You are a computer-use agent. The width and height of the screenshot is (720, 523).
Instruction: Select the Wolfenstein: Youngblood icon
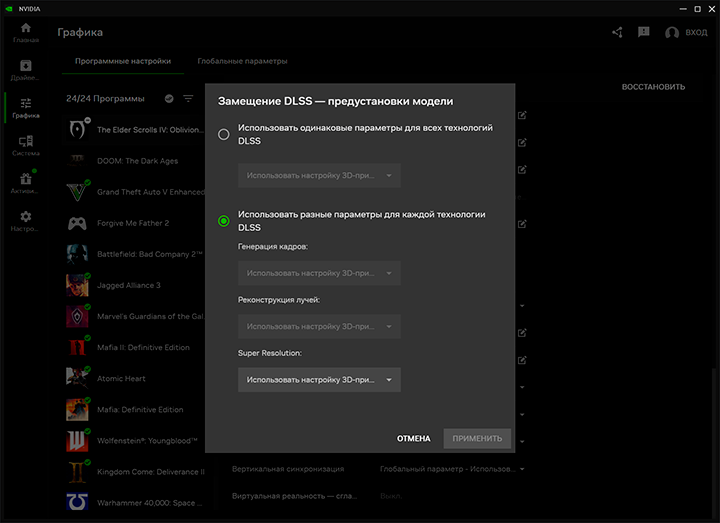point(77,441)
